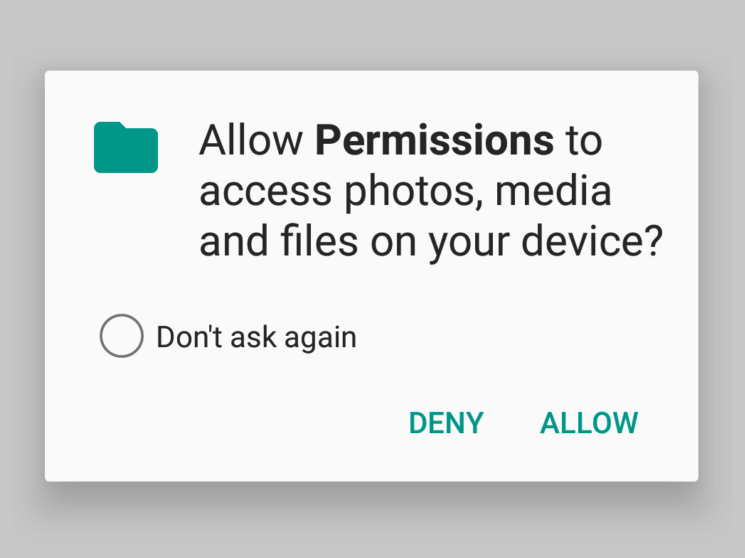
Task: Reject the permission by clicking DENY
Action: coord(446,423)
